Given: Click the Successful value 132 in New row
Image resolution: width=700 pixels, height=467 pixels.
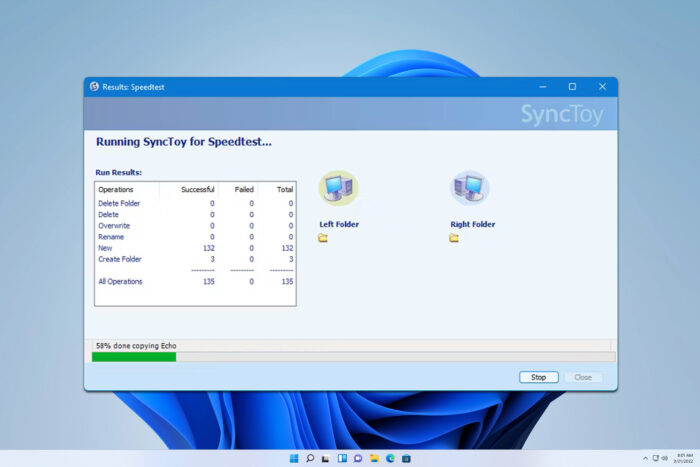Looking at the screenshot, I should (208, 248).
